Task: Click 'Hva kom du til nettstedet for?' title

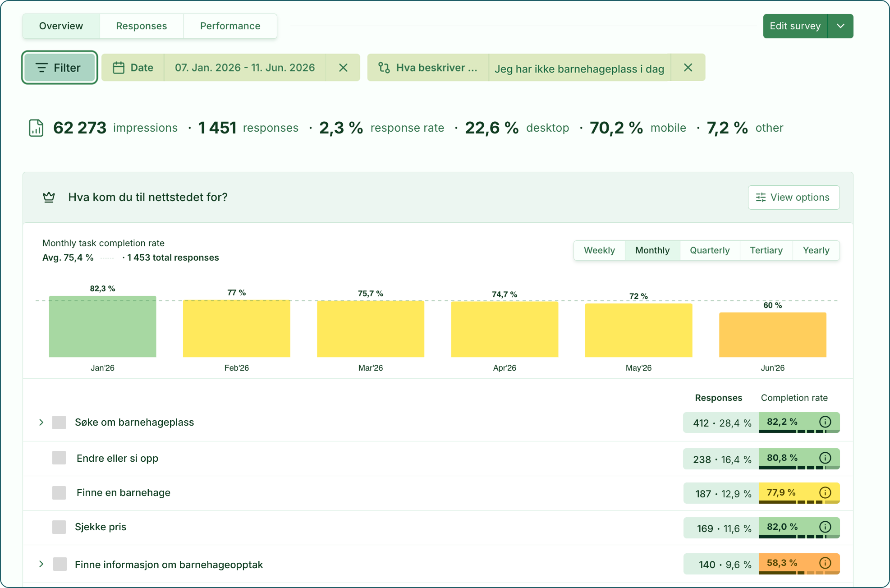Action: click(148, 198)
